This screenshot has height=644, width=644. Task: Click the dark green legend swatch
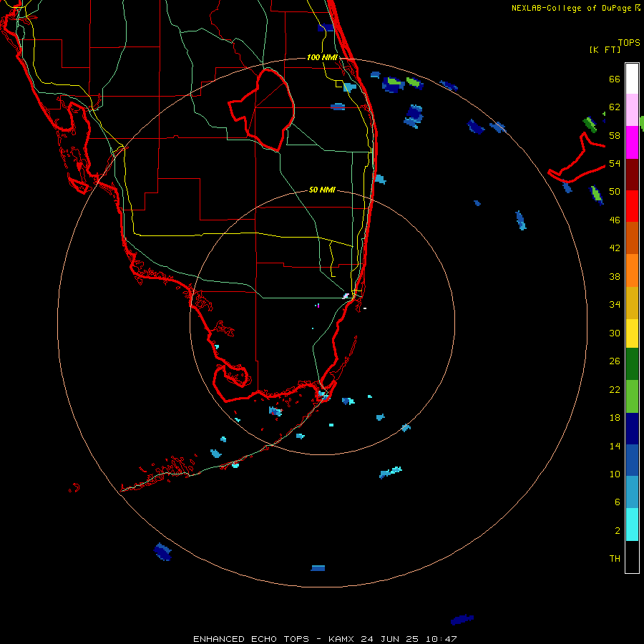pyautogui.click(x=632, y=364)
